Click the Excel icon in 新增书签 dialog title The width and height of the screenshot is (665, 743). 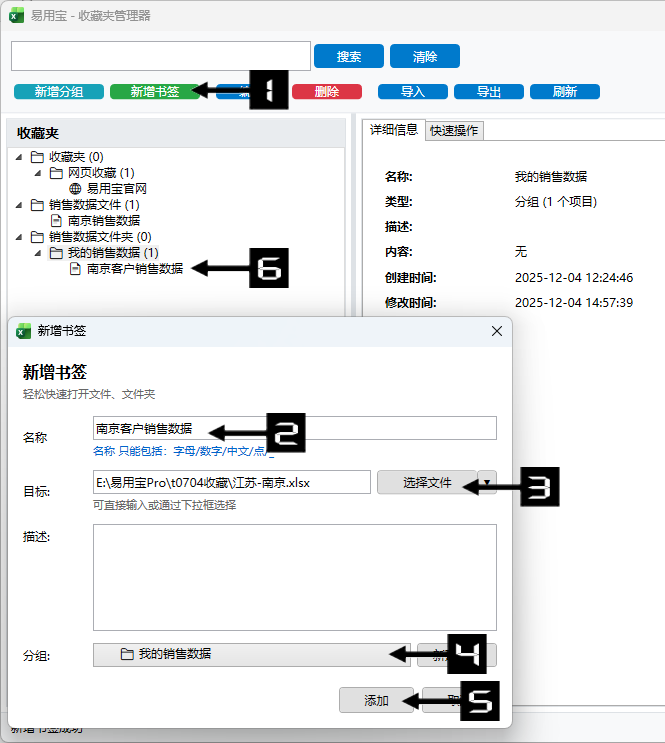tap(24, 330)
